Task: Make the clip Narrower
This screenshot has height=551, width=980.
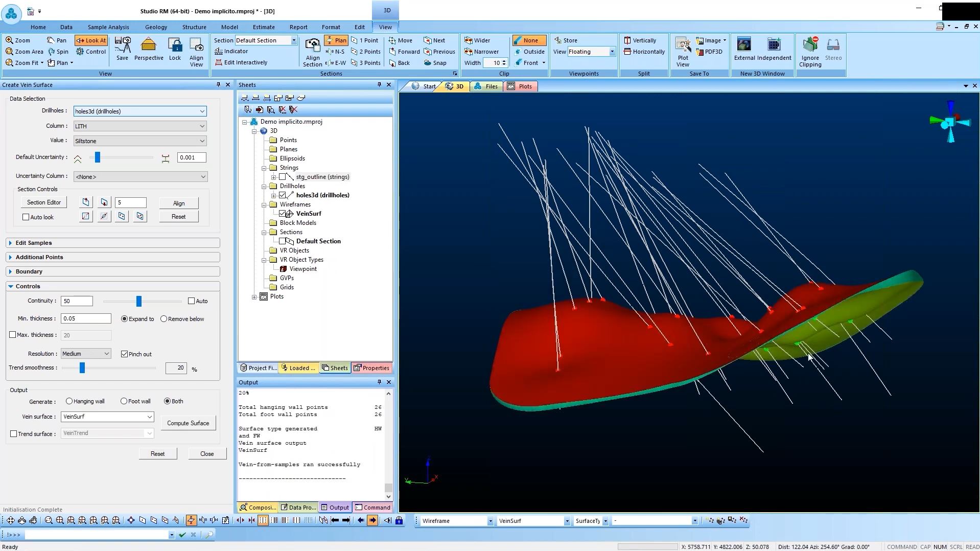Action: click(481, 52)
